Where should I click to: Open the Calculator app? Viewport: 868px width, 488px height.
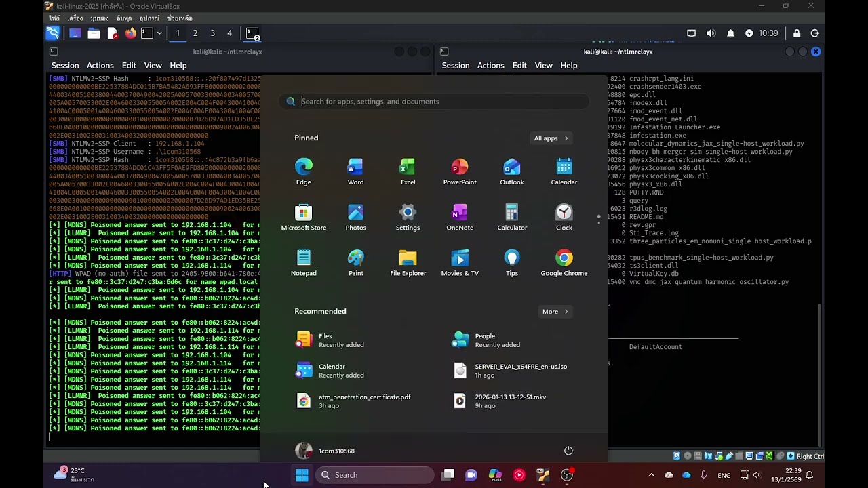[x=512, y=217]
